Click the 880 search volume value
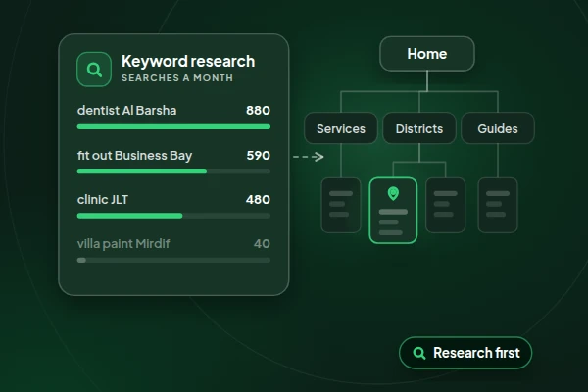The width and height of the screenshot is (588, 392). 258,111
